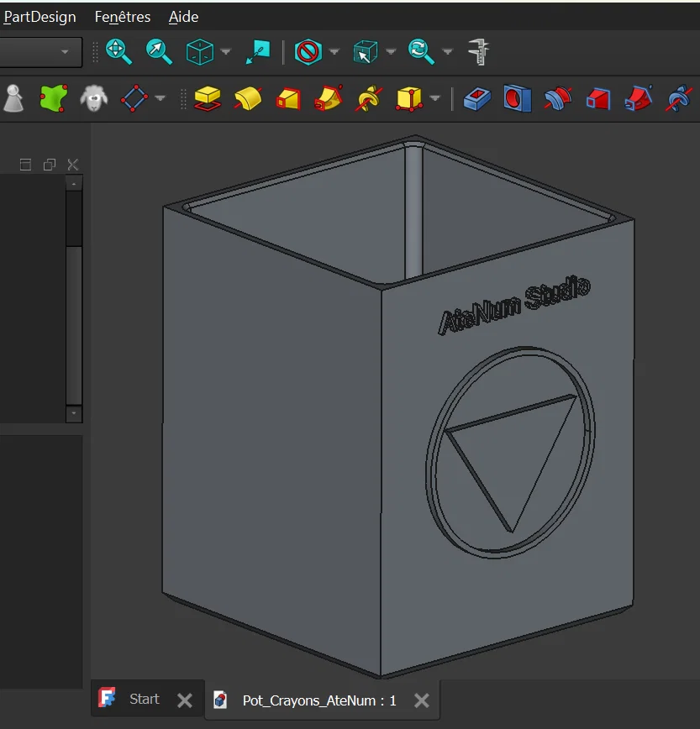This screenshot has height=729, width=700.
Task: Click the panel scrollbar down arrow
Action: [x=74, y=414]
